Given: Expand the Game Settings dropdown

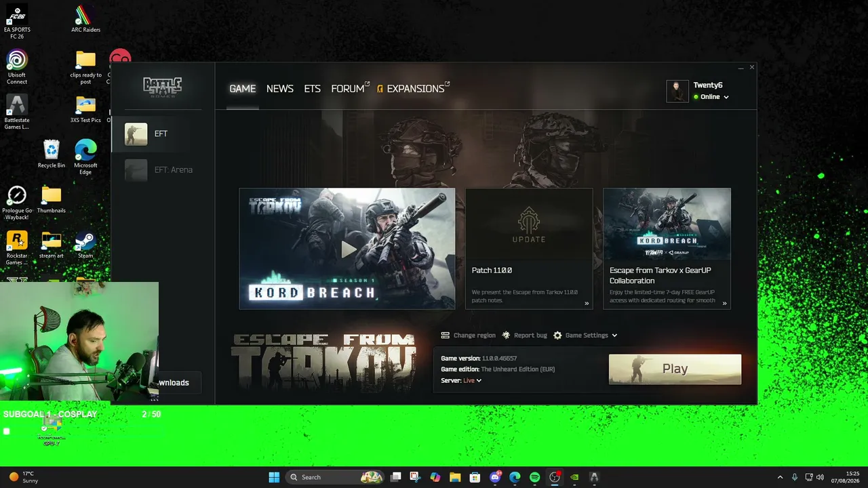Looking at the screenshot, I should (x=585, y=335).
